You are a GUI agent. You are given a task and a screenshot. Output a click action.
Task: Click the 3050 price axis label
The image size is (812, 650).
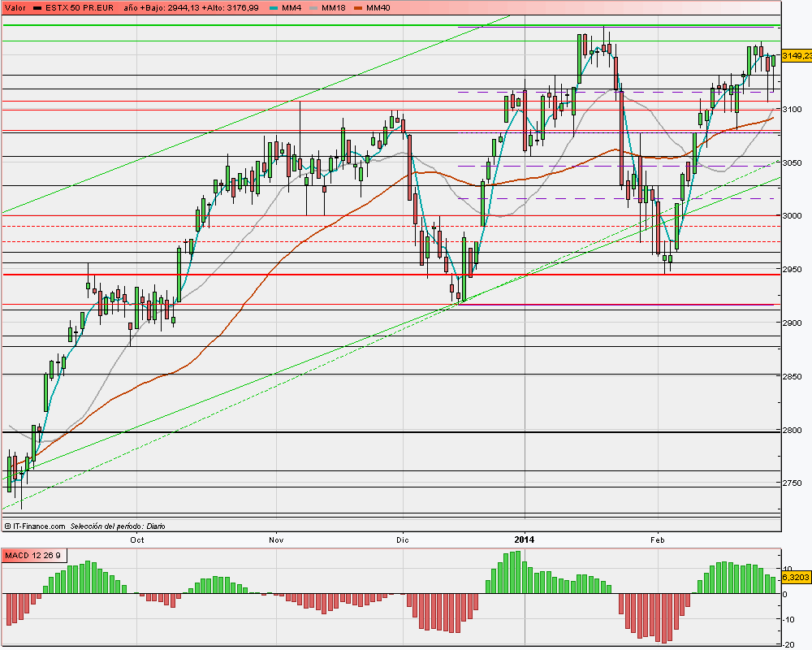[792, 162]
